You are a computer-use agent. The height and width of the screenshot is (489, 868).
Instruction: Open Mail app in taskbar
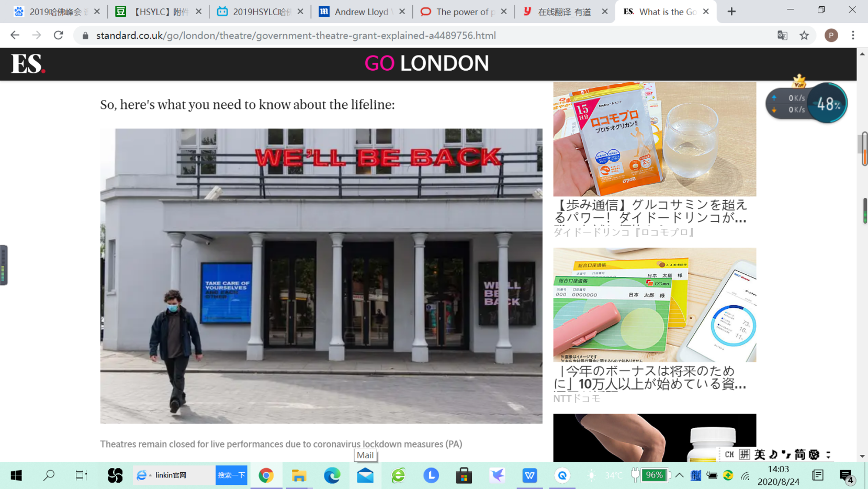365,475
